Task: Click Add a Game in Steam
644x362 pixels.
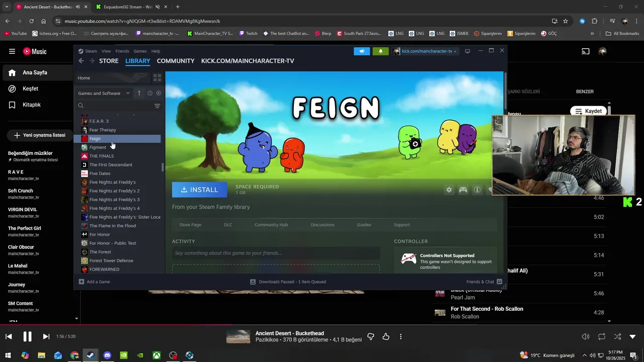Action: point(95,282)
